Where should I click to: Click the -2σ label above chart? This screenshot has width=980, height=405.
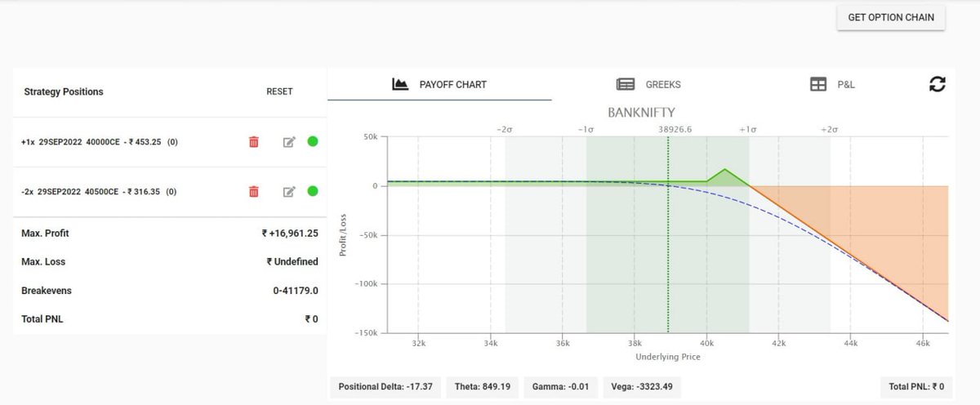coord(505,129)
